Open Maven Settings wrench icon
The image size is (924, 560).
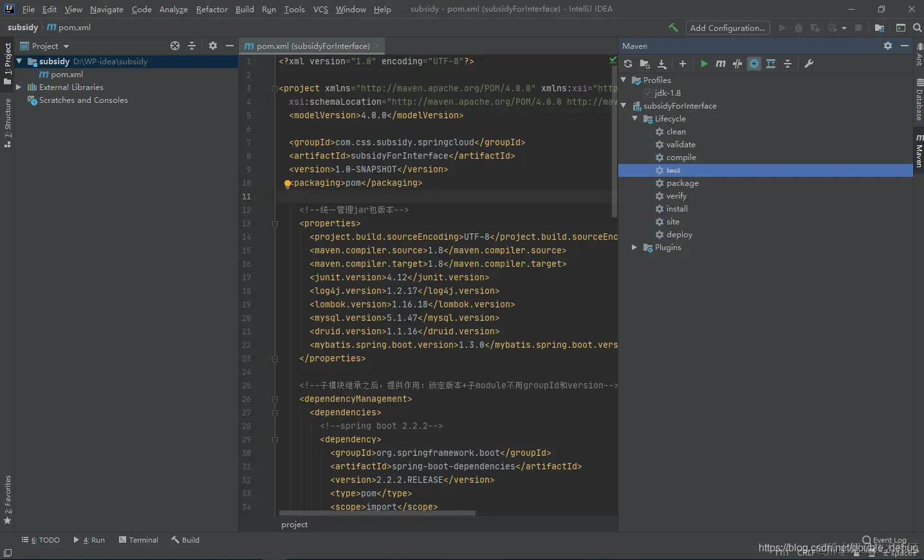pyautogui.click(x=809, y=64)
